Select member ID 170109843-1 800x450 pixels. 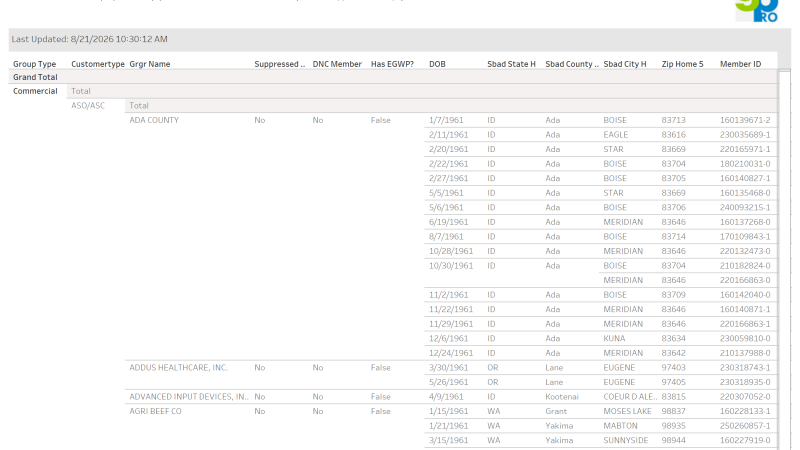coord(745,236)
